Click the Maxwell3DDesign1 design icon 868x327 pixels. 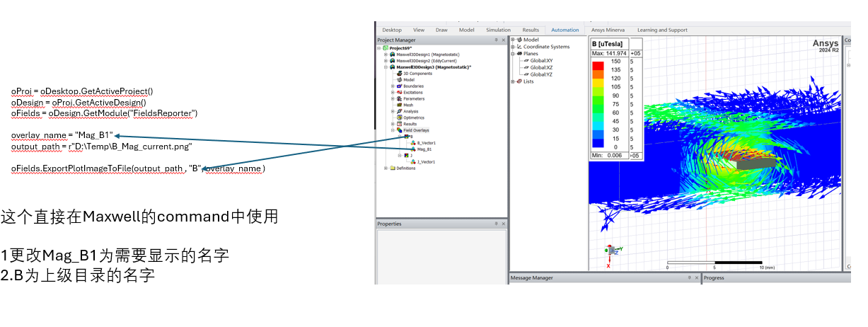tap(393, 54)
